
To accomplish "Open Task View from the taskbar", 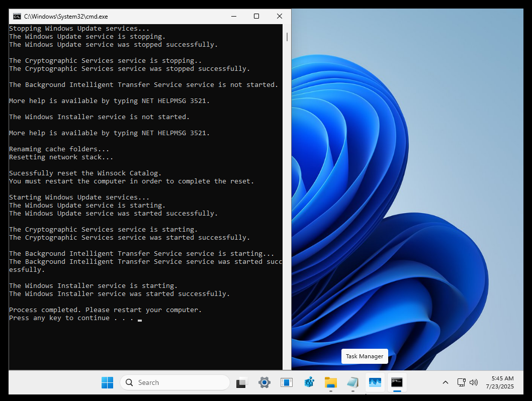I will tap(242, 382).
